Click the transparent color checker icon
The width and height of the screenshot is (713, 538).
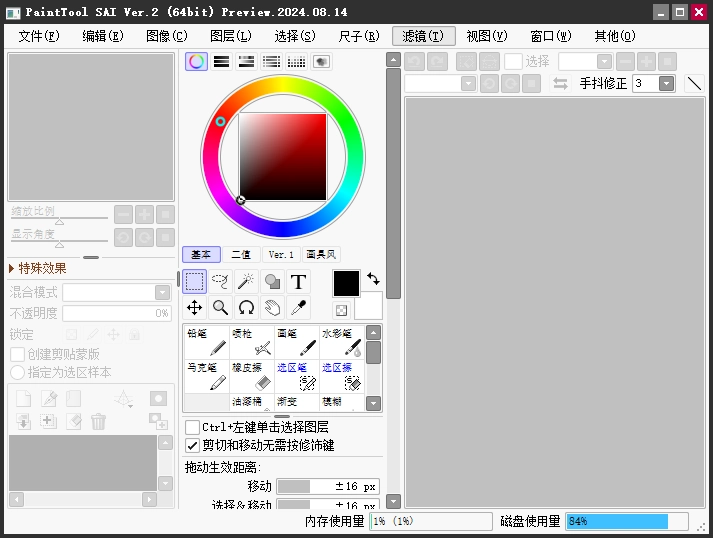(341, 310)
